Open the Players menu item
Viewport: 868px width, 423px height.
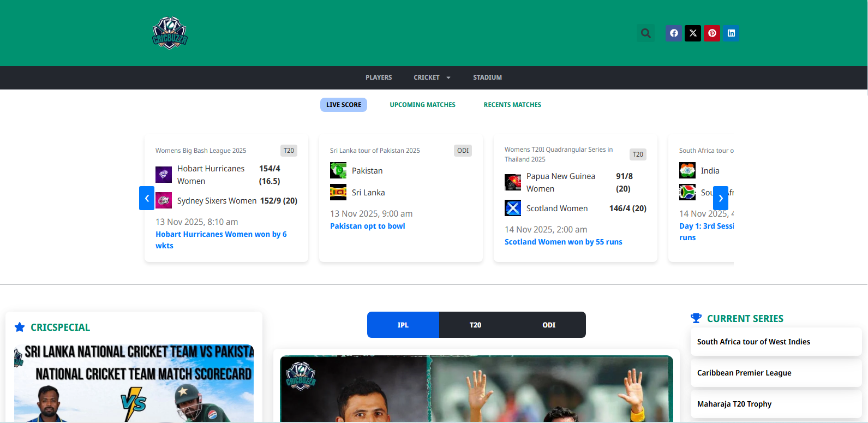click(x=379, y=78)
